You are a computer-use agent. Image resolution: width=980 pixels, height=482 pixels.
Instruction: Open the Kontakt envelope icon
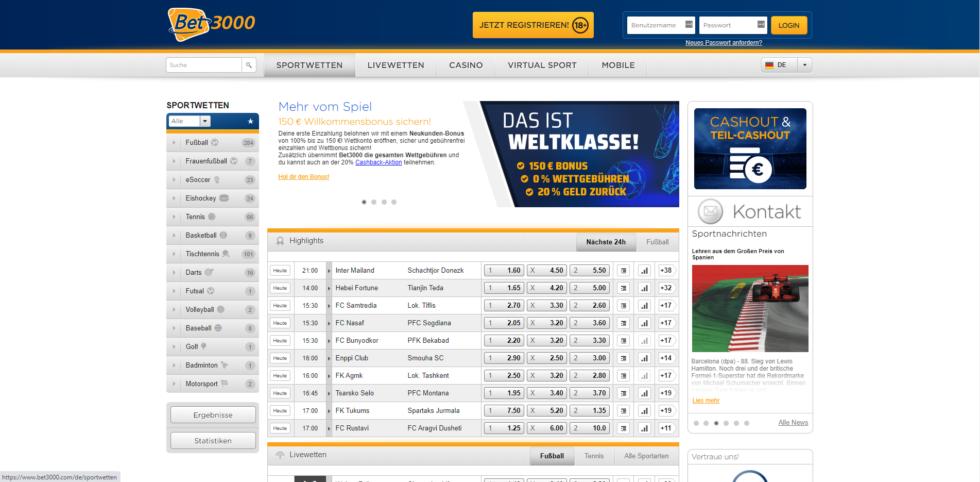(710, 211)
